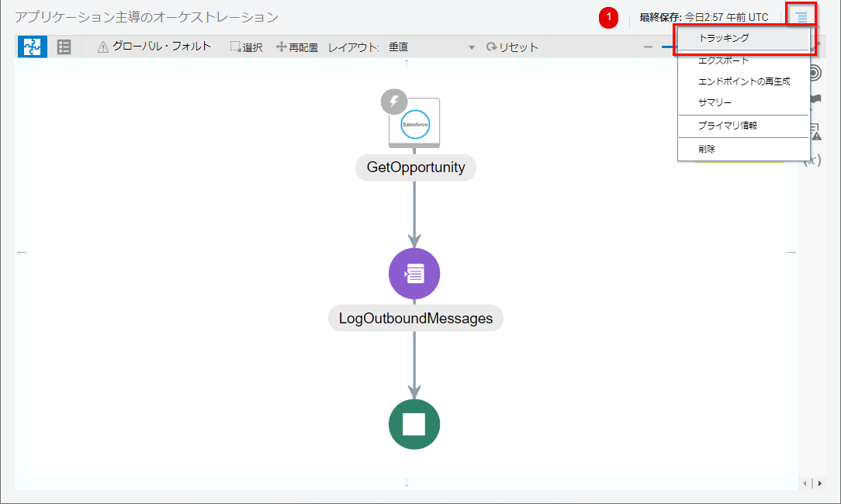Switch to pseudo view list icon
Image resolution: width=841 pixels, height=504 pixels.
pyautogui.click(x=64, y=47)
